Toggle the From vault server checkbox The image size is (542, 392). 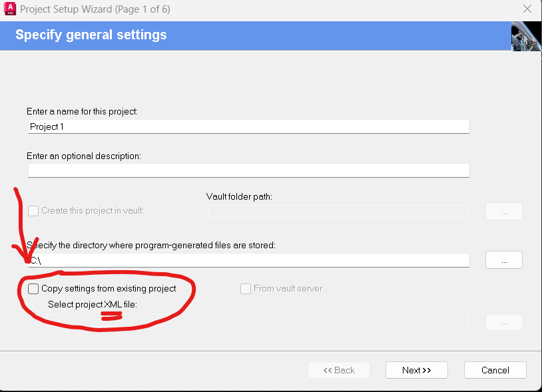click(x=246, y=289)
